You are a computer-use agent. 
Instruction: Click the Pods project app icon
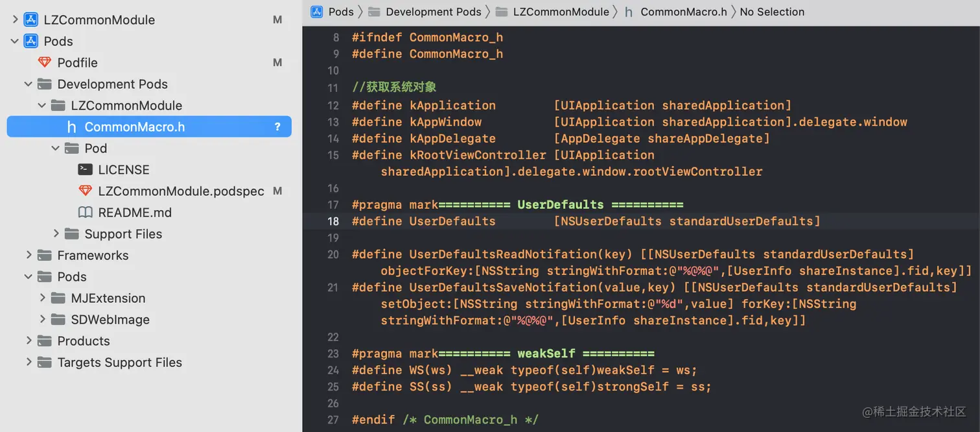coord(30,41)
